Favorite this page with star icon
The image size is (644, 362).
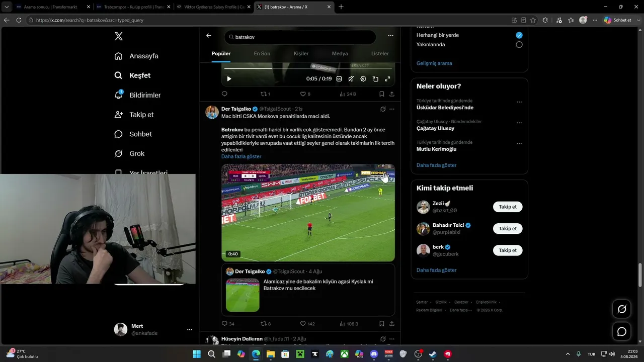[x=533, y=20]
